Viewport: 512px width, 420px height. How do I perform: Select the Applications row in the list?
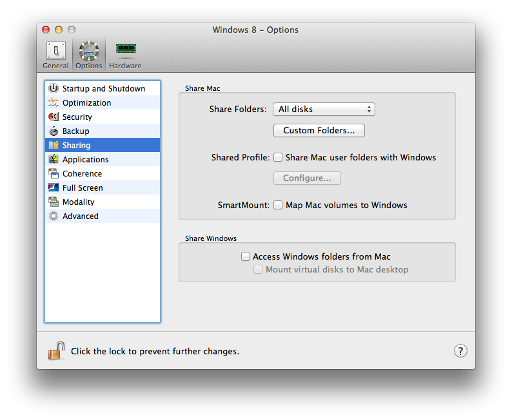[x=103, y=159]
